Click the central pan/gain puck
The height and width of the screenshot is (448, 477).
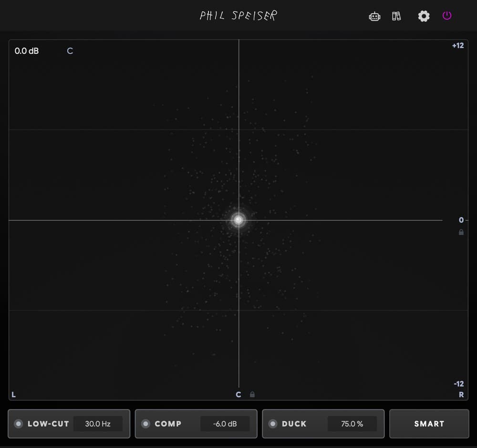click(238, 220)
